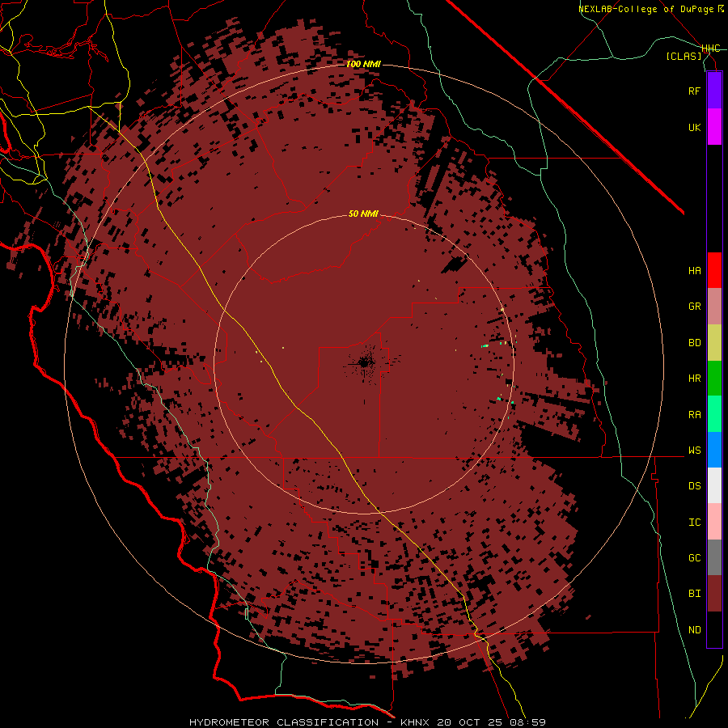Click the gray GC legend swatch
The height and width of the screenshot is (728, 728).
pyautogui.click(x=714, y=558)
